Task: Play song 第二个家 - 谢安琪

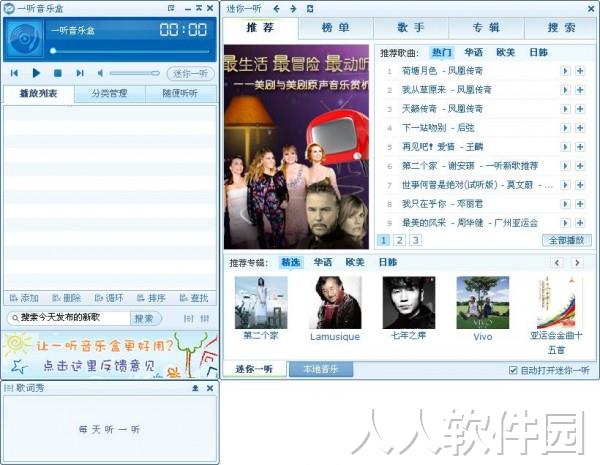Action: [565, 166]
